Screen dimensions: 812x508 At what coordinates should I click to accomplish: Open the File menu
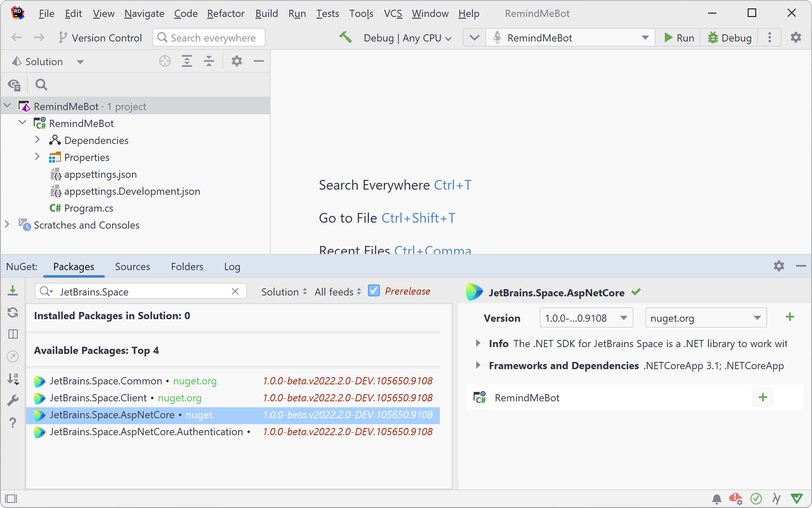point(47,14)
